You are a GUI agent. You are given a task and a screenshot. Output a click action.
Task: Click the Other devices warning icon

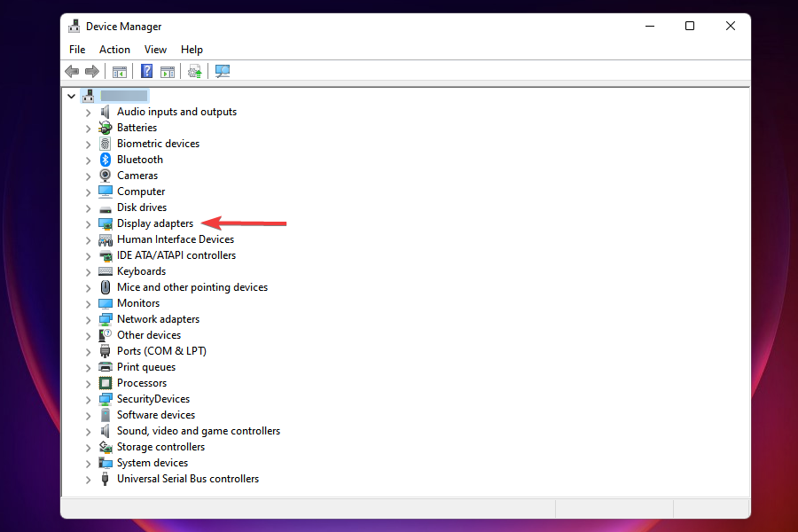pos(106,335)
